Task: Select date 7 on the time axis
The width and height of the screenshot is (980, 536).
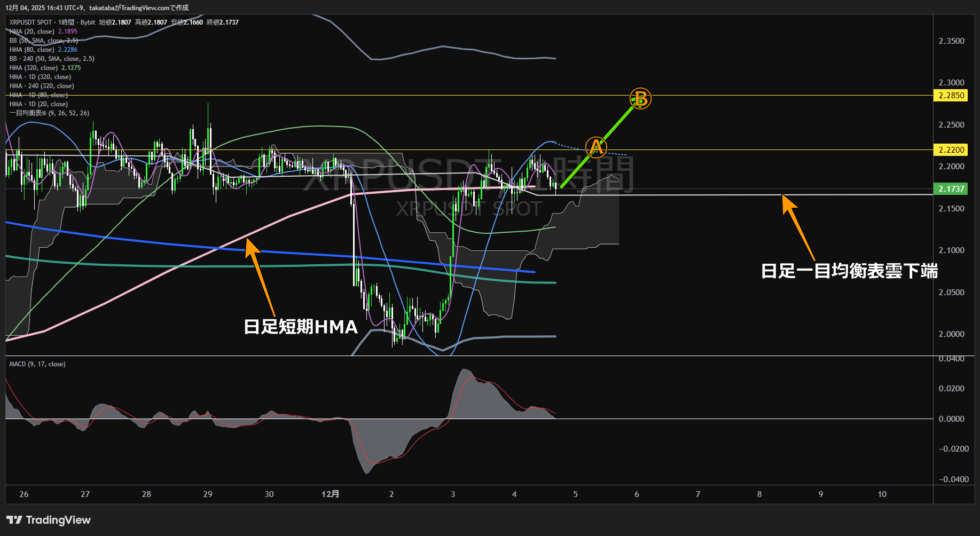Action: (698, 494)
